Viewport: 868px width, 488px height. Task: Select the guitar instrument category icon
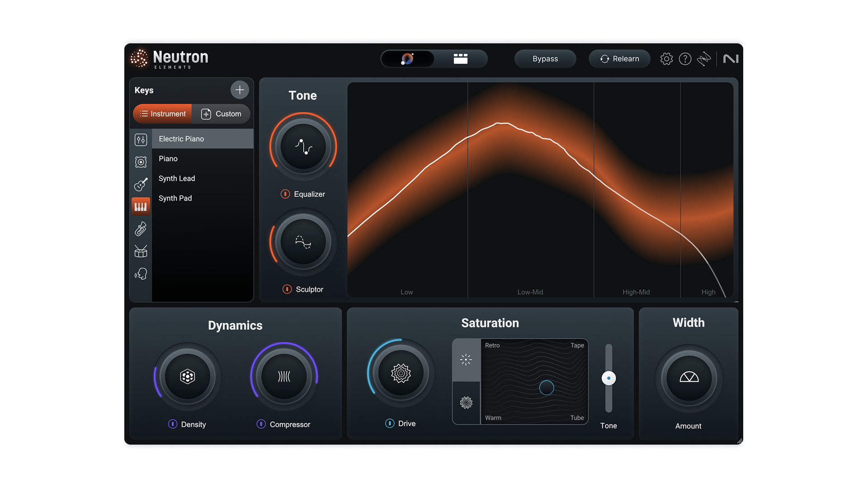coord(141,184)
